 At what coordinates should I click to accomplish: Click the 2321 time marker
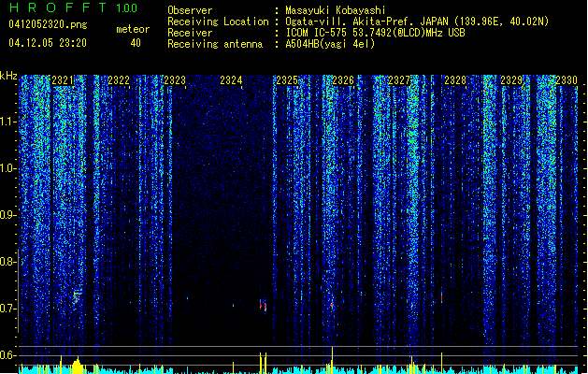click(63, 80)
